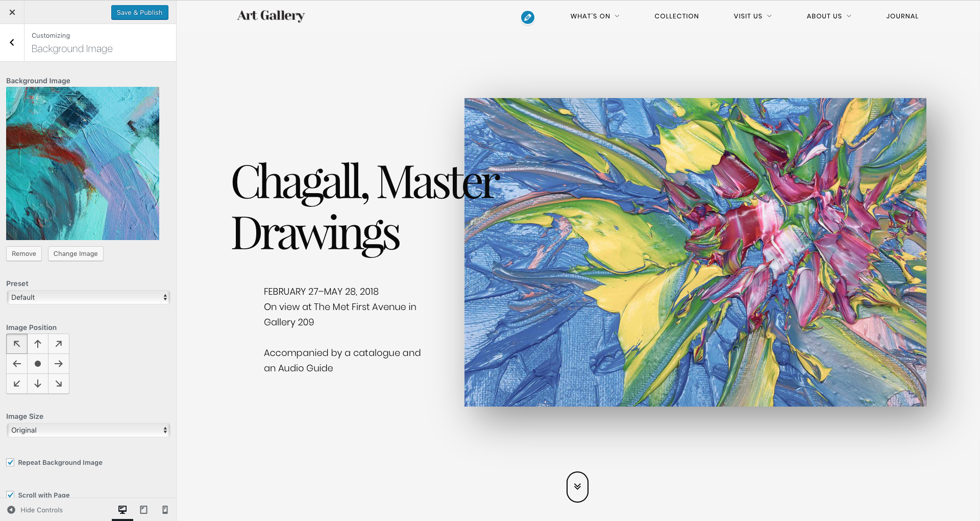The height and width of the screenshot is (521, 980).
Task: Open the Journal menu item
Action: (902, 16)
